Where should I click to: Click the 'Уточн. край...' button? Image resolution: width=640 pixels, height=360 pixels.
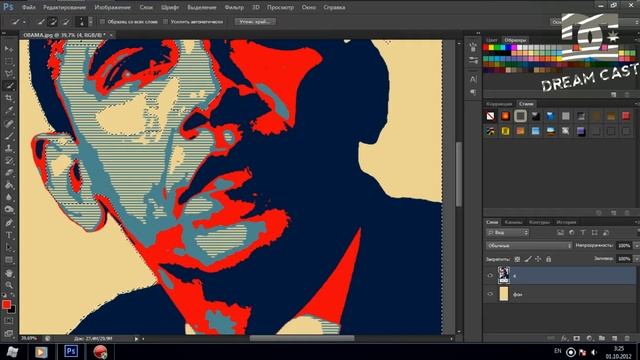(255, 22)
